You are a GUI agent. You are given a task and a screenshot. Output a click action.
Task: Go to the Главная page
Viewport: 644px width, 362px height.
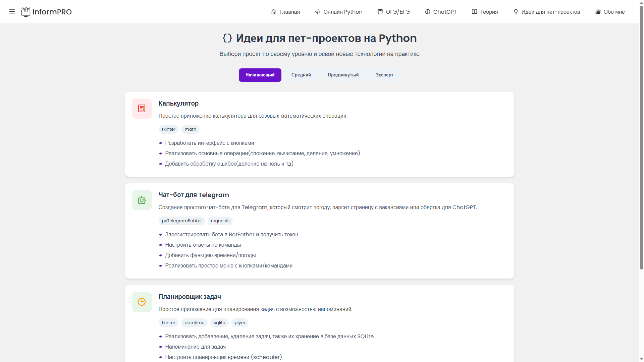pos(285,12)
